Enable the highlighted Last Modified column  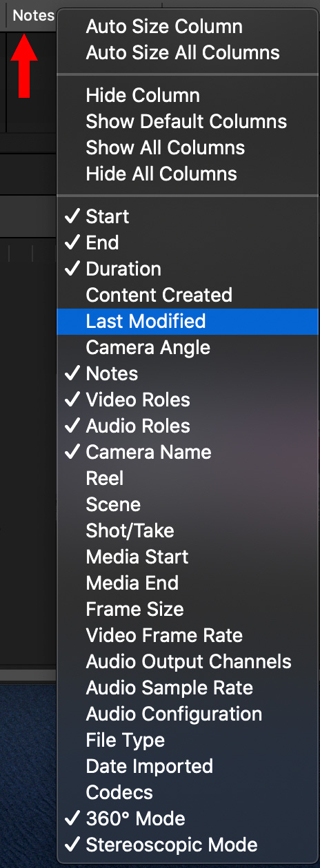[188, 322]
